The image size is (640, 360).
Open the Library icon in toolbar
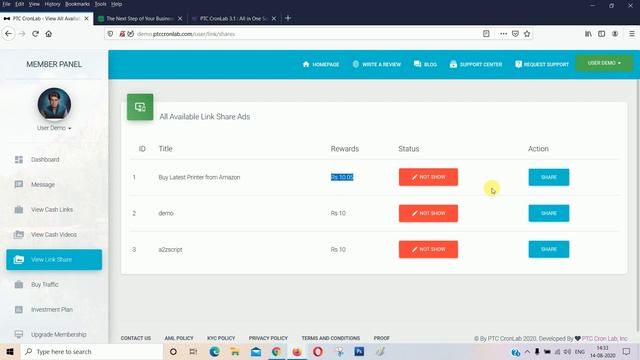[x=588, y=34]
